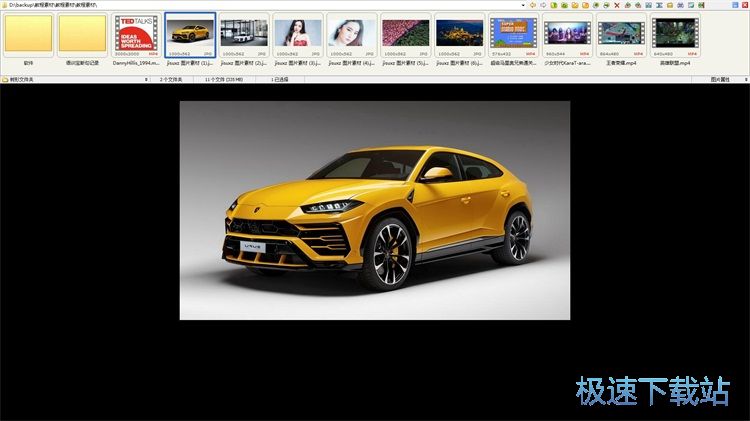Select the 王者荣耀.mp4 video thumbnail
The width and height of the screenshot is (750, 421).
pos(621,33)
